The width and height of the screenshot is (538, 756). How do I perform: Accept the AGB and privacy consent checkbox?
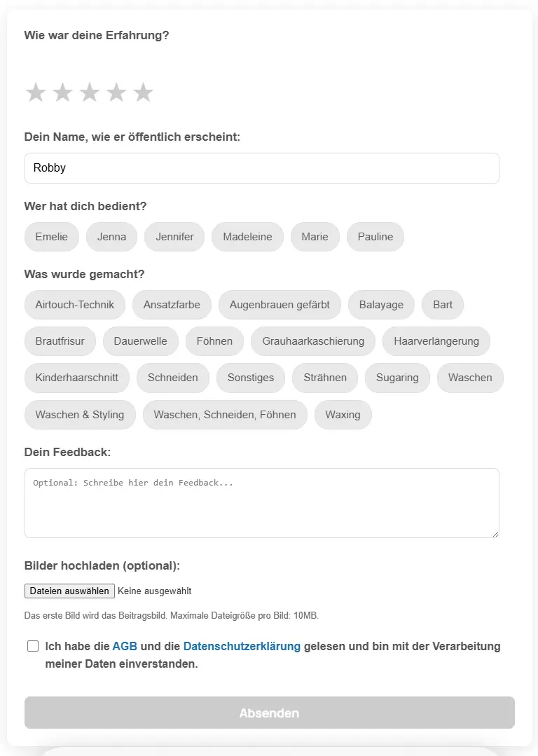33,646
